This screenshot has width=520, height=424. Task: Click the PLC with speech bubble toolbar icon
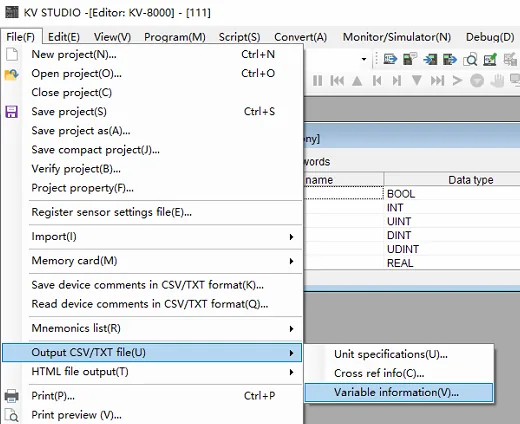[x=410, y=60]
